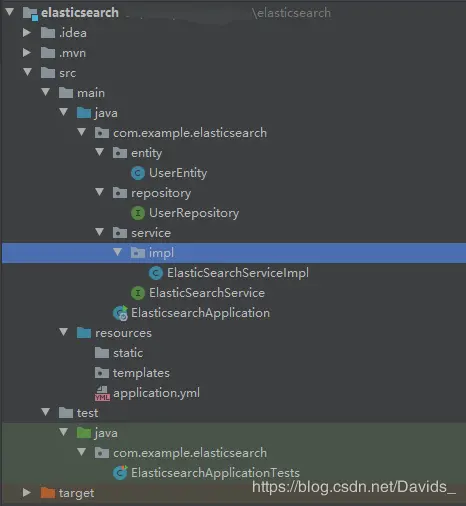Collapse the service package arrow
466x506 pixels.
[100, 232]
